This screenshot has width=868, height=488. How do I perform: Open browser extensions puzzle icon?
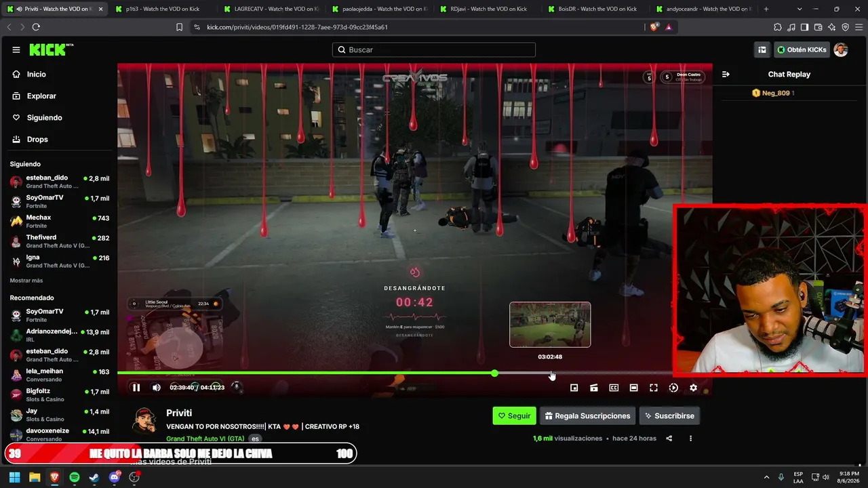(778, 27)
